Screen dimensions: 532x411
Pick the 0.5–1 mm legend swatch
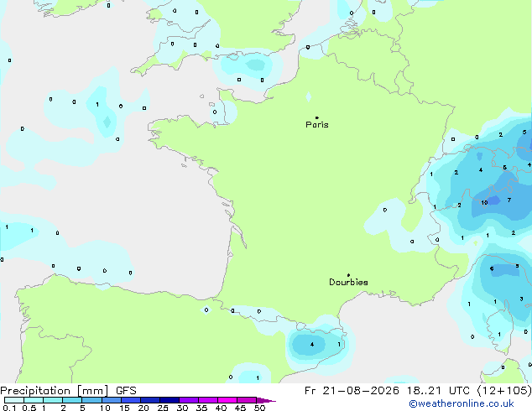pyautogui.click(x=34, y=400)
